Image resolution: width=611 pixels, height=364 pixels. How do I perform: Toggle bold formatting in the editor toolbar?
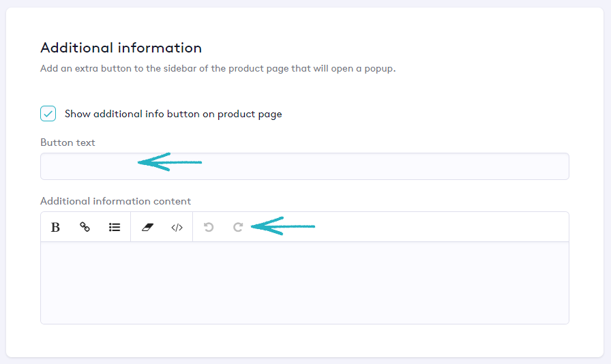coord(56,227)
